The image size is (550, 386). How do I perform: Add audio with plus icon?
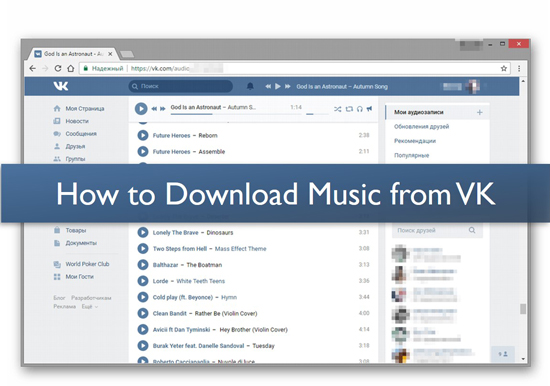479,112
